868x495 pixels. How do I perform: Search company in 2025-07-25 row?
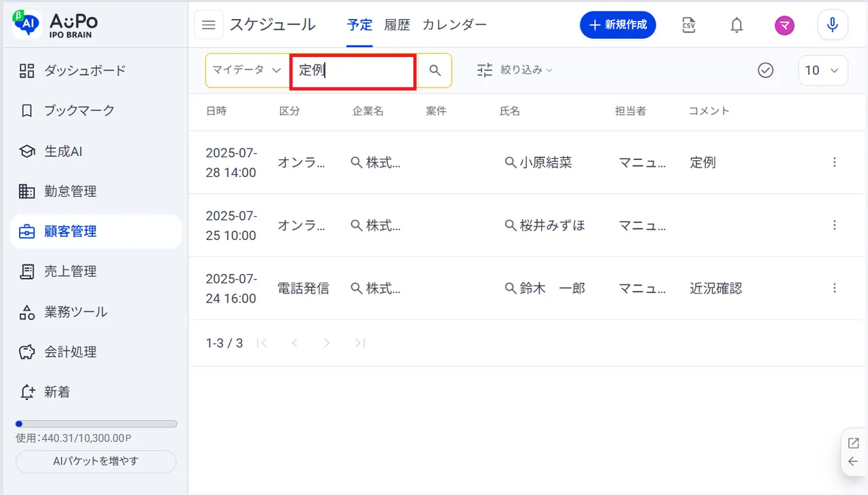coord(356,226)
